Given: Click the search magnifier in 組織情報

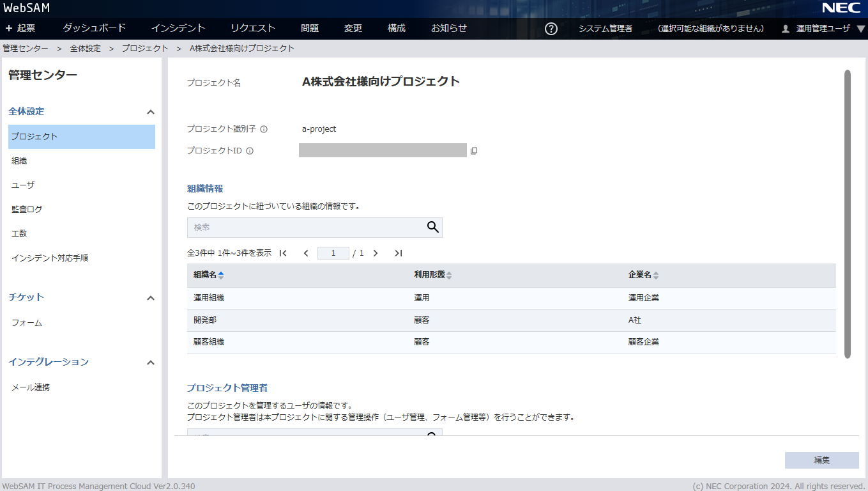Looking at the screenshot, I should click(432, 227).
